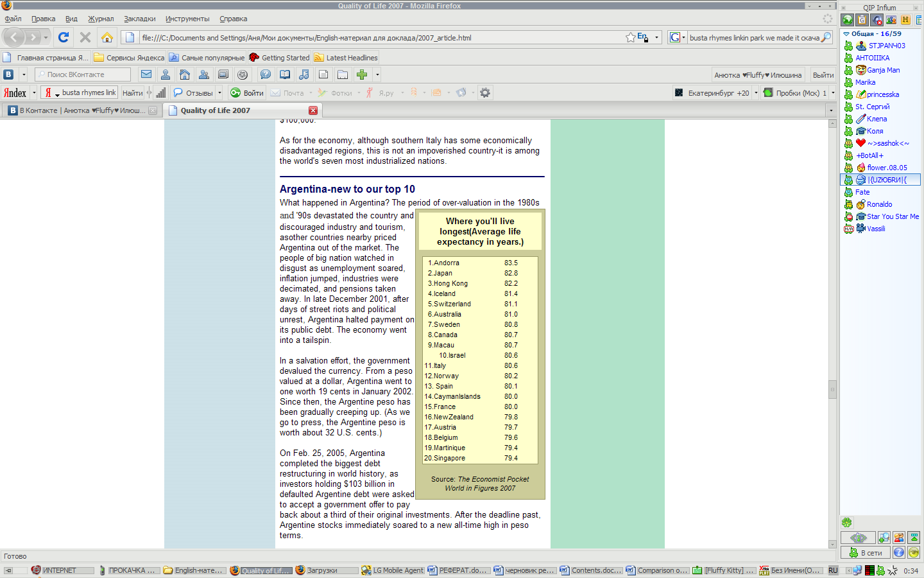This screenshot has width=924, height=578.
Task: Open the Екатеринбург weather dropdown
Action: (x=756, y=92)
